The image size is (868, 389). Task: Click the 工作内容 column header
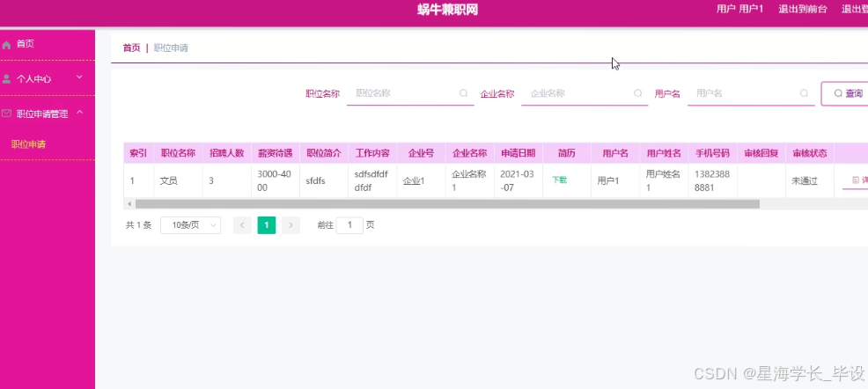[372, 153]
